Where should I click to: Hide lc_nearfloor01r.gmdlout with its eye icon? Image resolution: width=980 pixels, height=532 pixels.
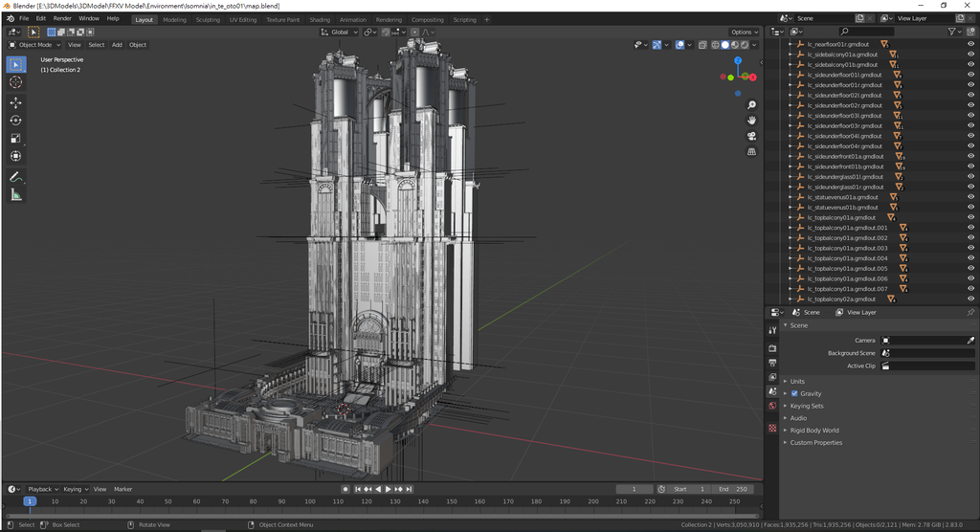click(x=970, y=44)
